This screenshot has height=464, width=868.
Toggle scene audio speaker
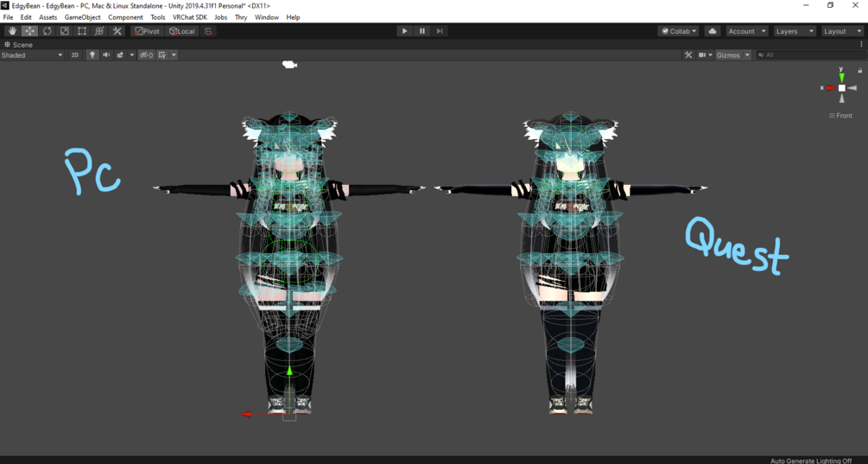pos(106,54)
